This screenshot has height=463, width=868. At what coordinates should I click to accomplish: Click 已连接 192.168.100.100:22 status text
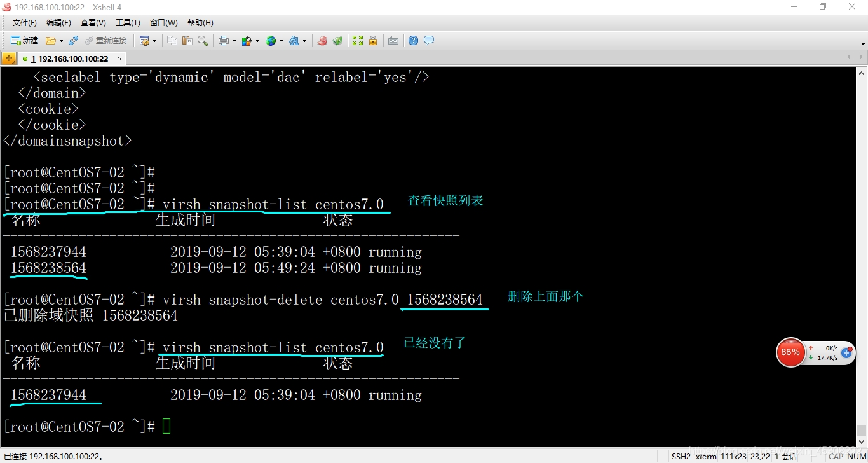tap(53, 456)
